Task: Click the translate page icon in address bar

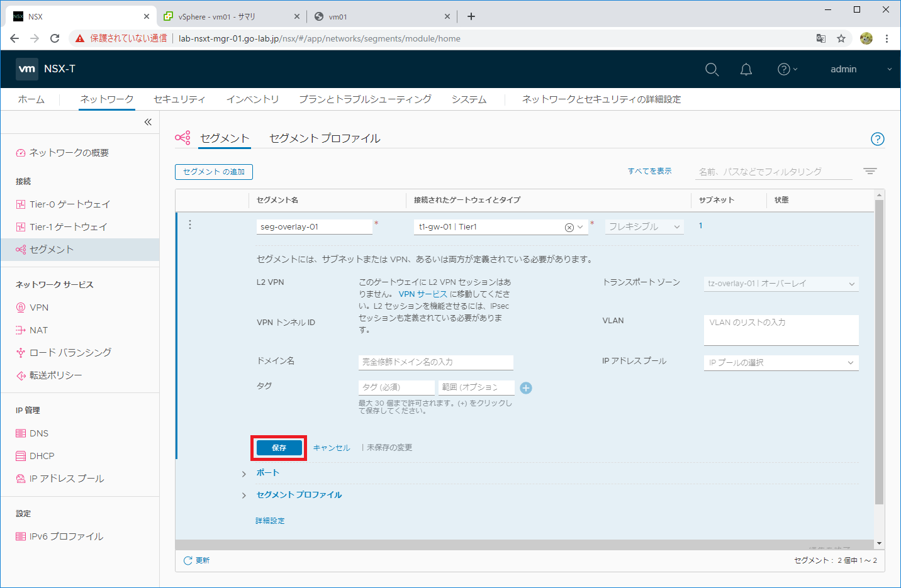Action: pos(821,38)
